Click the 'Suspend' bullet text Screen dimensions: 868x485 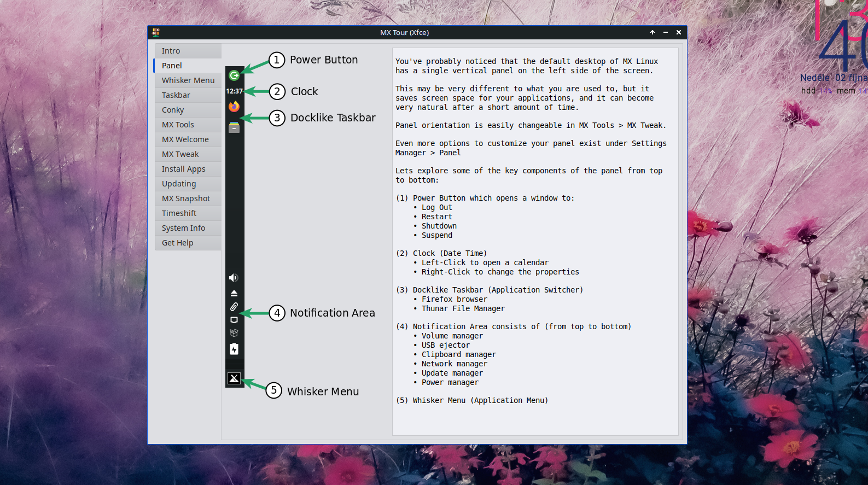pyautogui.click(x=437, y=235)
